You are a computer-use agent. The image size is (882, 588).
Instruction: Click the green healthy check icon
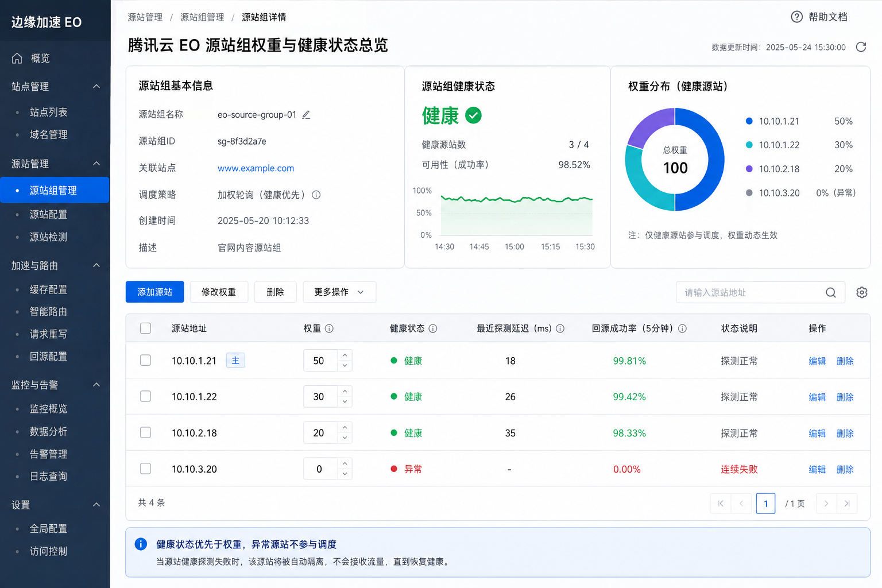point(473,115)
